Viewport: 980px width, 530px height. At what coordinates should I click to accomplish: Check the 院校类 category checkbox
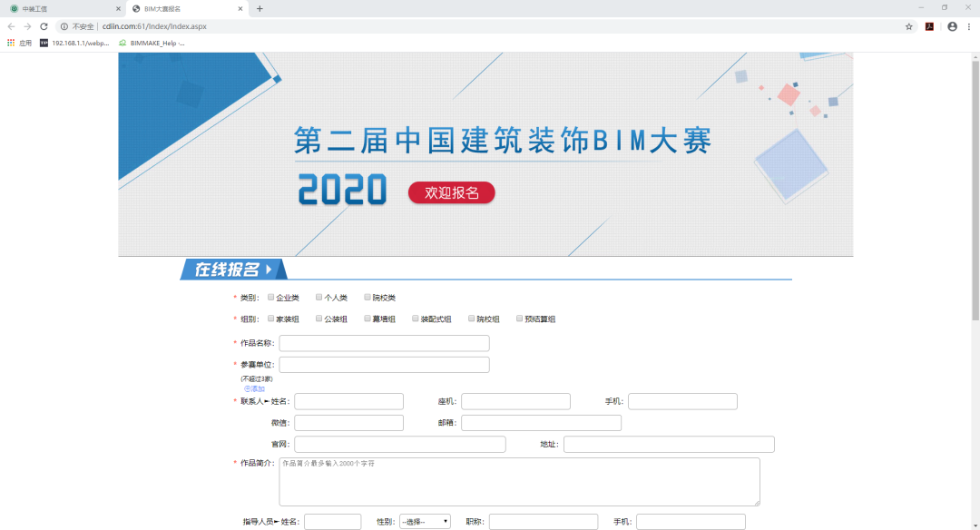367,298
